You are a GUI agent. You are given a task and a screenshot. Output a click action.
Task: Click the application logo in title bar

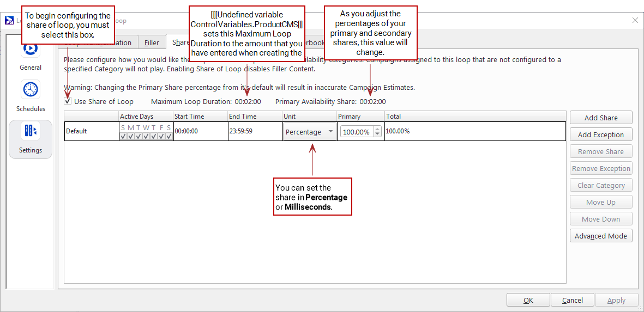(x=9, y=21)
